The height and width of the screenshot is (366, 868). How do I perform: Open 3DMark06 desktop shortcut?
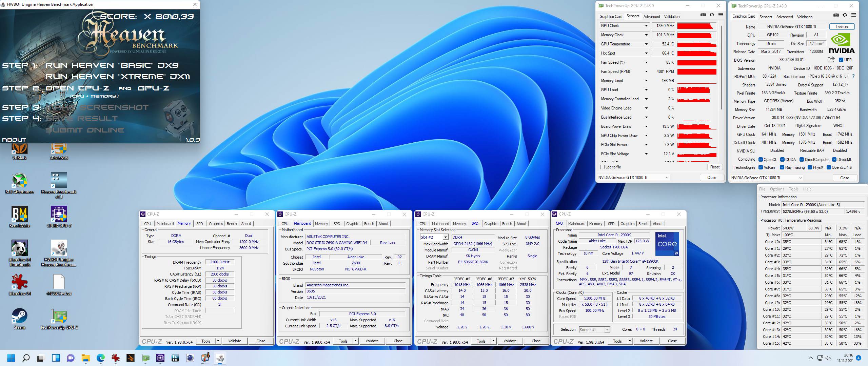59,151
